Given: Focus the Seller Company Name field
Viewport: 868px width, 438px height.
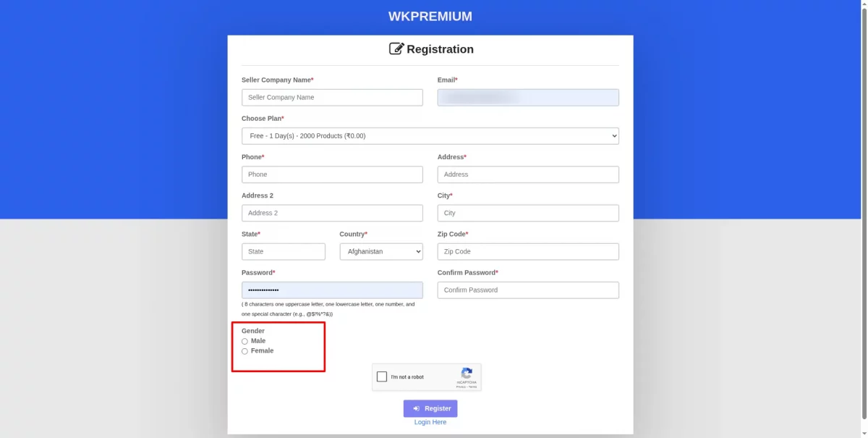Looking at the screenshot, I should click(332, 97).
